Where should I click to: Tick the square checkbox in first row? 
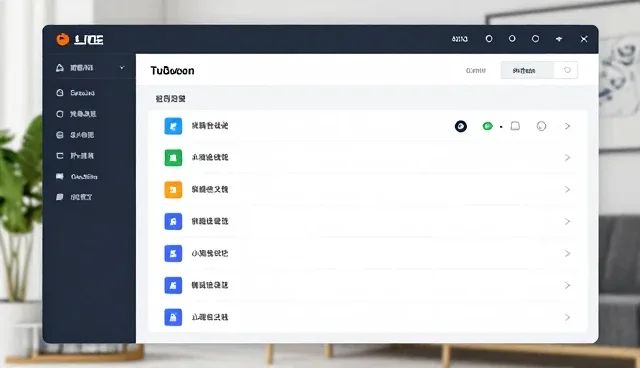[515, 126]
